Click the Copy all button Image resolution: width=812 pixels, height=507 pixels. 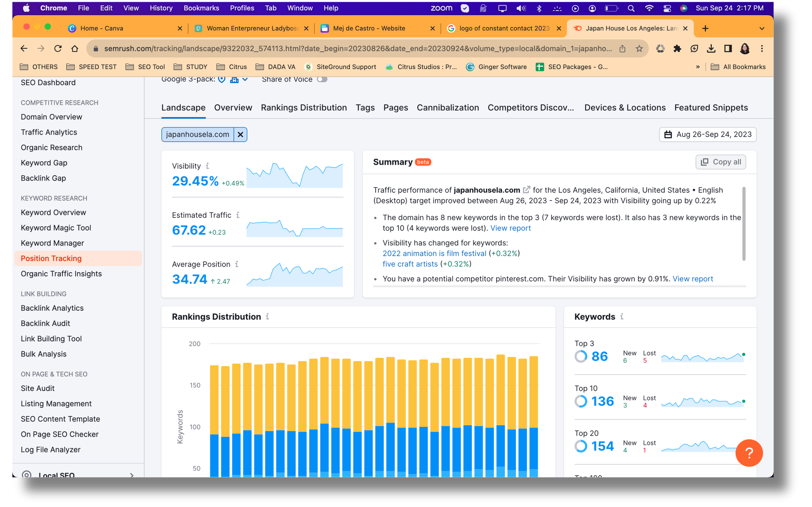tap(721, 162)
